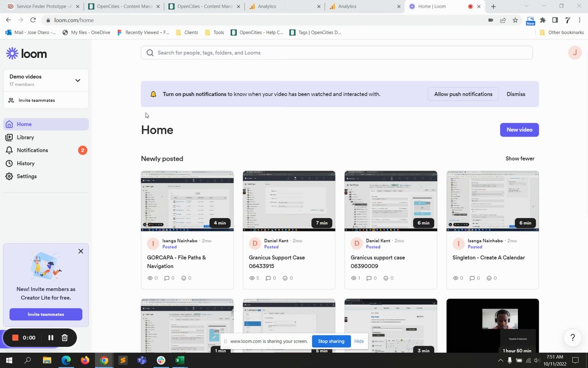Open Granicus support case 06390009 thumbnail
Image resolution: width=588 pixels, height=368 pixels.
point(391,201)
